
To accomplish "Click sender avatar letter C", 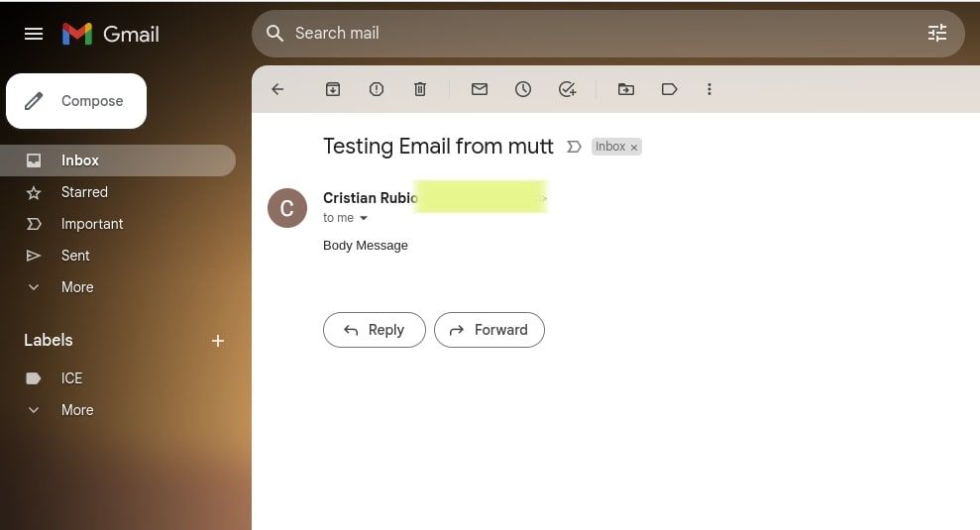I will point(287,208).
